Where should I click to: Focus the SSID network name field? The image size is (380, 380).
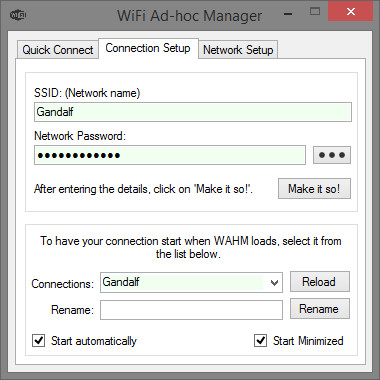click(193, 112)
